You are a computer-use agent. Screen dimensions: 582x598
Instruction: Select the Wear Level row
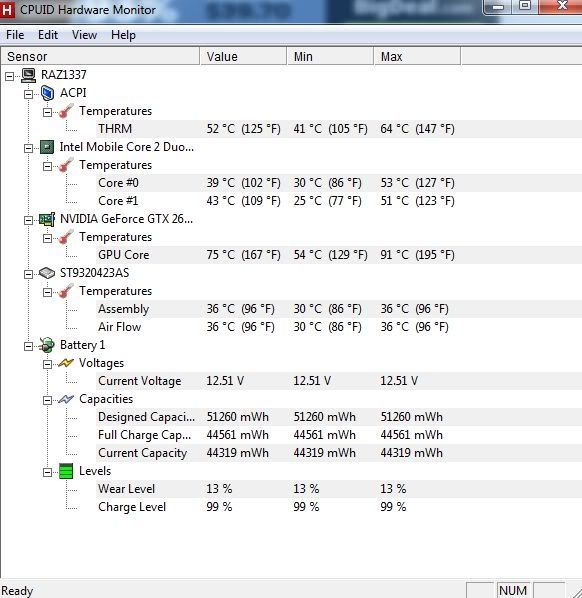[339, 489]
